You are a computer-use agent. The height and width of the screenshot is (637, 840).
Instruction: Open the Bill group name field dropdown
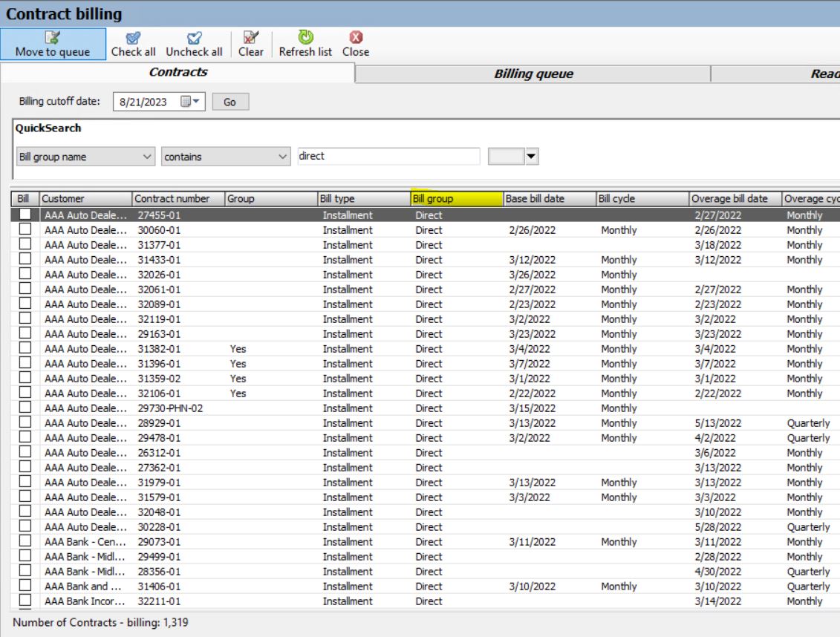85,157
